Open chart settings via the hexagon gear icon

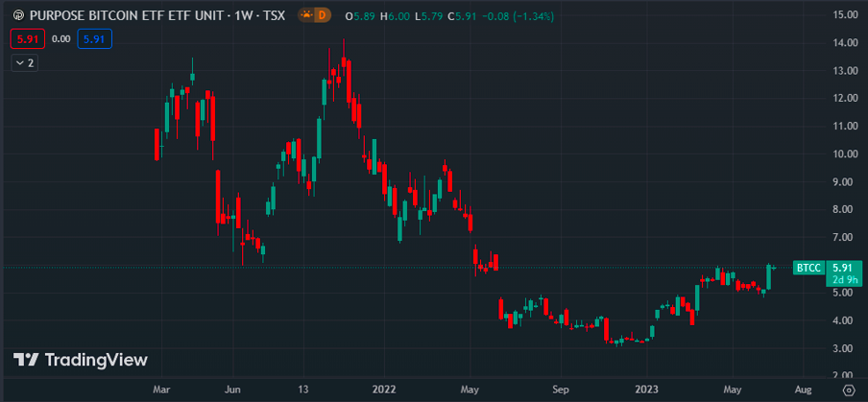pos(848,390)
